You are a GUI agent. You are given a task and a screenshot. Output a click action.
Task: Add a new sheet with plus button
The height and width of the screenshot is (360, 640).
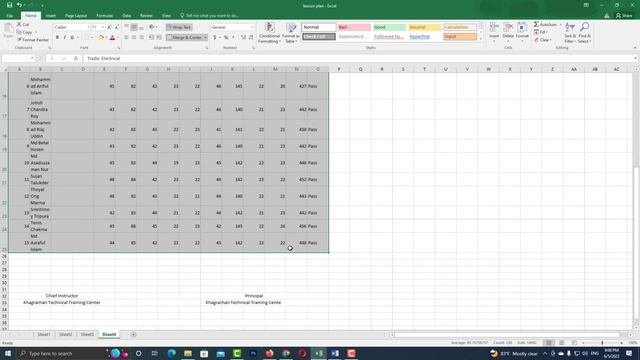[133, 334]
